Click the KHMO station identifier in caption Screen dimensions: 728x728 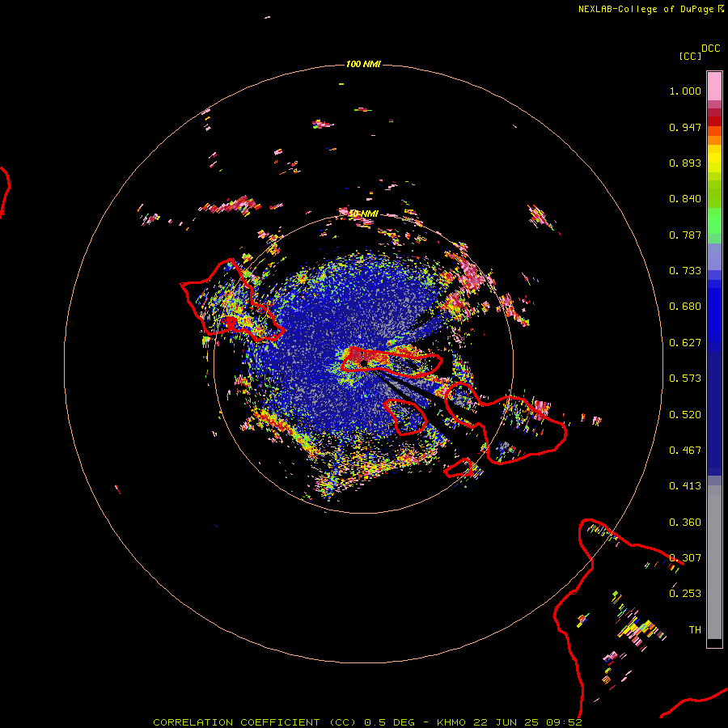pos(451,722)
